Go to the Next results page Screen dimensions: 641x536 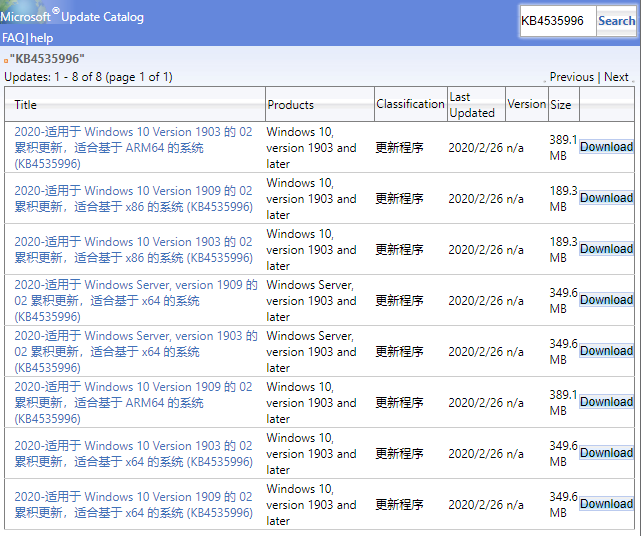pyautogui.click(x=616, y=77)
